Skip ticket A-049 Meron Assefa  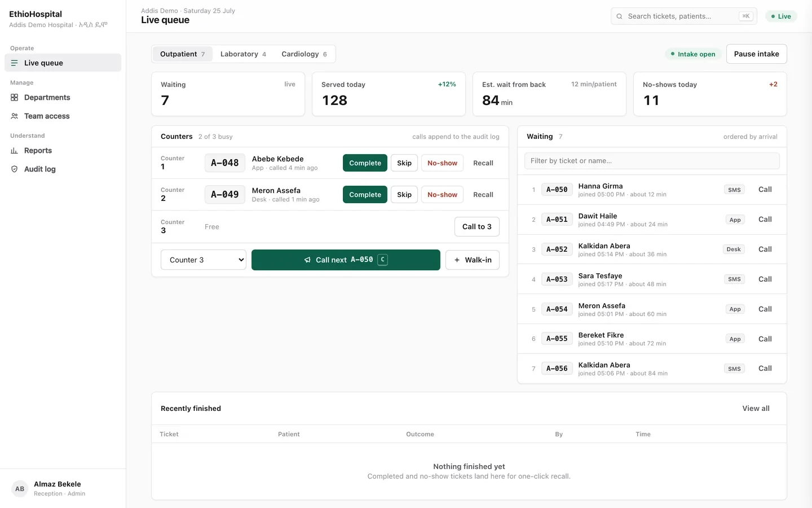click(404, 195)
